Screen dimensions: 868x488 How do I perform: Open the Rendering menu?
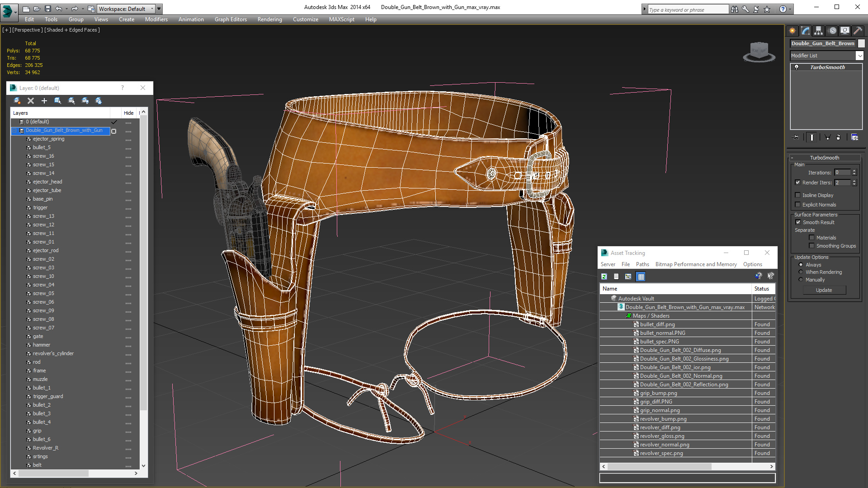pos(269,19)
